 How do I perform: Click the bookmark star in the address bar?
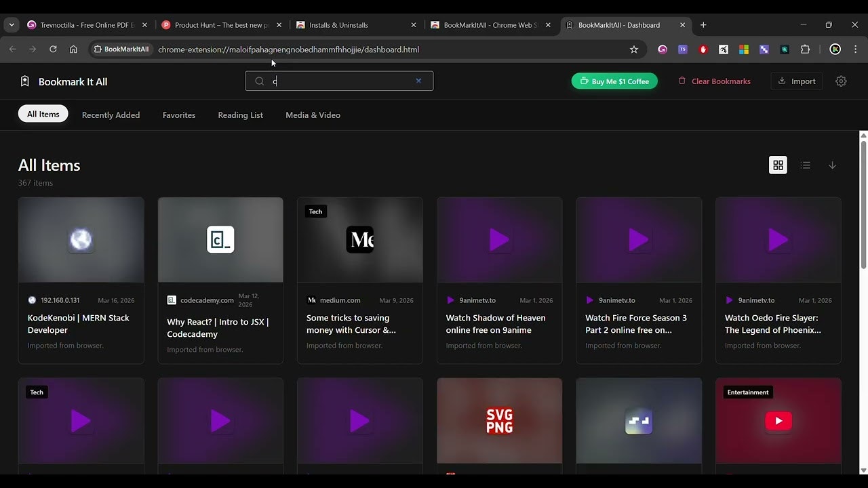click(633, 49)
